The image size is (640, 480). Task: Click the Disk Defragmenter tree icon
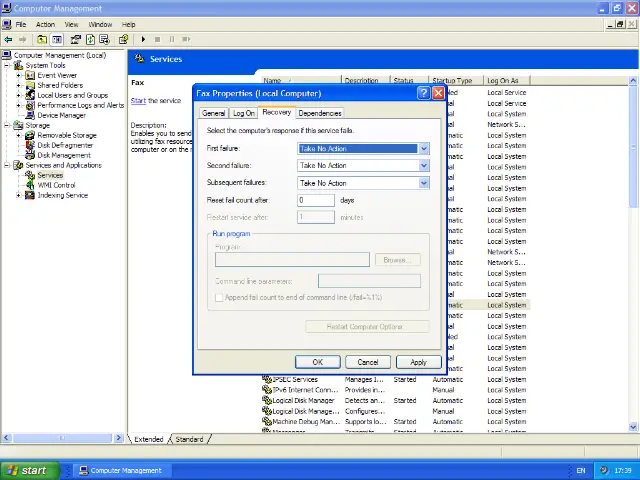[x=30, y=145]
